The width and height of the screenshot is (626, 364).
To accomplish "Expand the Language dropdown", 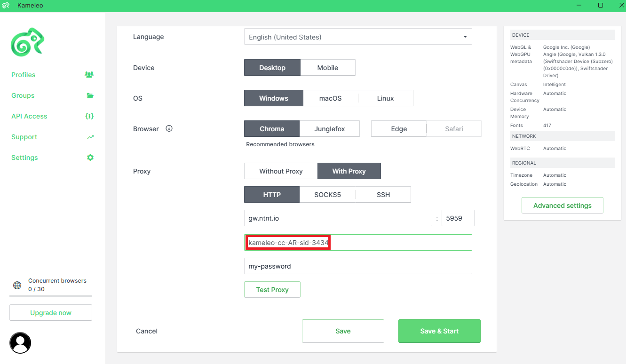I will tap(358, 37).
